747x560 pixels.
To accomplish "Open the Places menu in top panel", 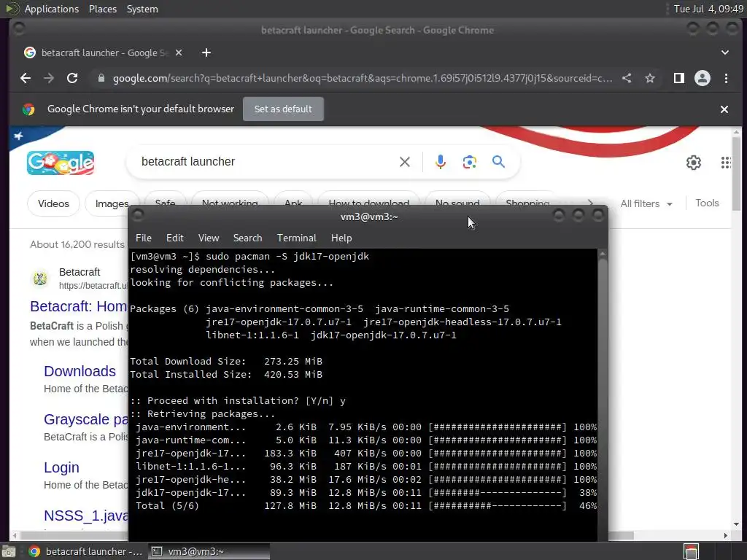I will click(x=102, y=9).
